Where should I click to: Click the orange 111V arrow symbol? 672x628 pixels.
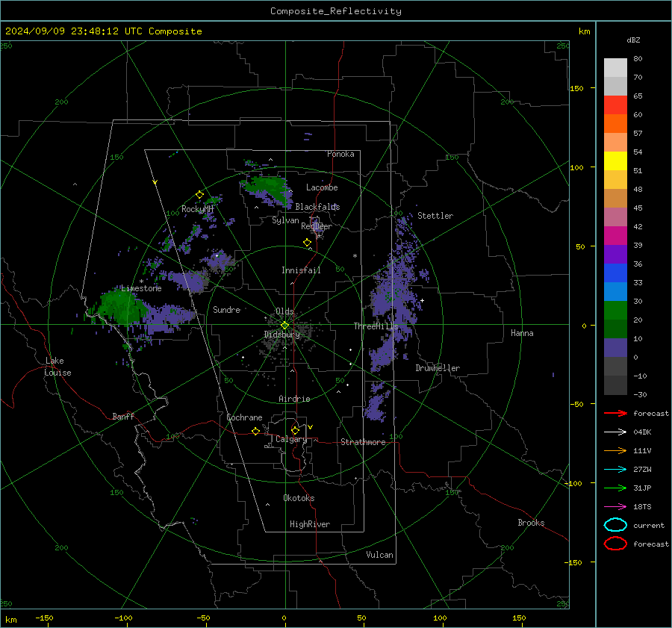tap(615, 450)
